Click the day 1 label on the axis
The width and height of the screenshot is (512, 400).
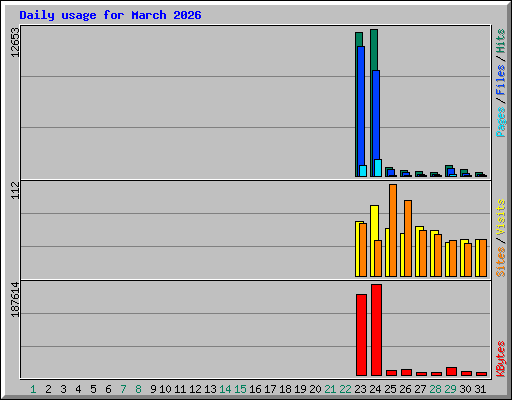33,389
